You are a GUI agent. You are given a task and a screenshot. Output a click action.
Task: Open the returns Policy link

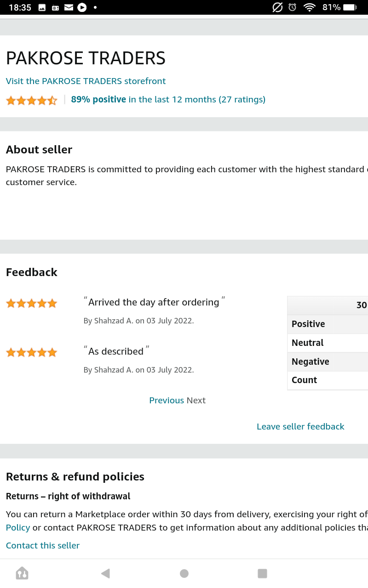pyautogui.click(x=18, y=527)
